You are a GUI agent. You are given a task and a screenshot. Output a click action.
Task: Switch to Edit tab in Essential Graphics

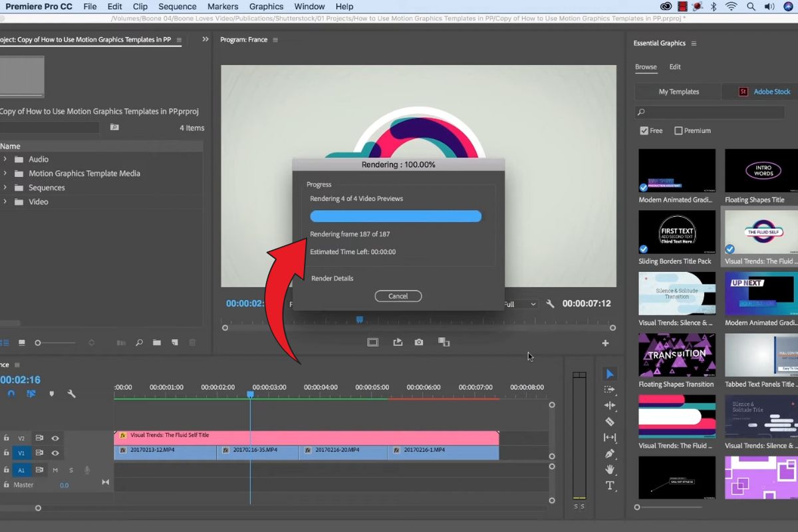[x=675, y=66]
